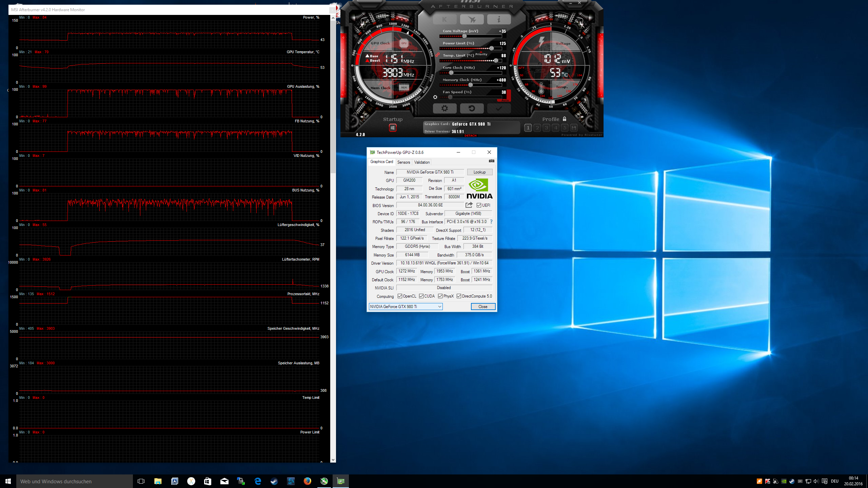Click the reset to defaults arrow button
The height and width of the screenshot is (488, 868).
(471, 108)
